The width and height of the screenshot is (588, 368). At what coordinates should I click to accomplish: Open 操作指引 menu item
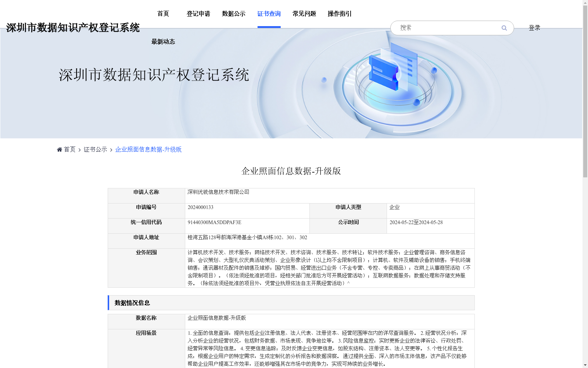coord(340,14)
